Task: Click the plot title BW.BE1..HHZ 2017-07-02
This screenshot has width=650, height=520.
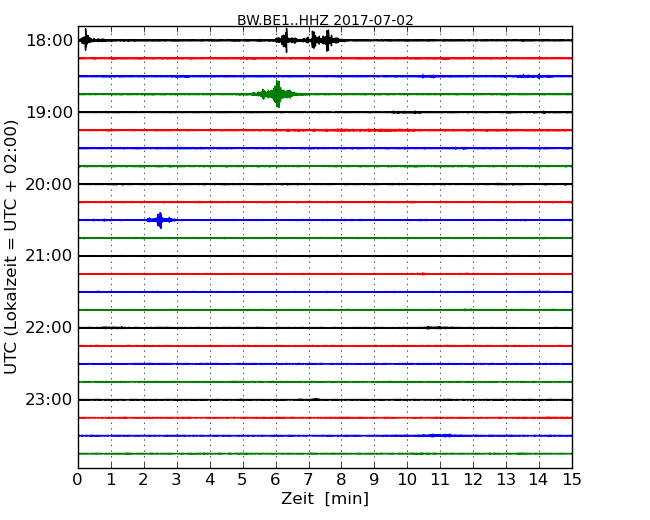Action: 325,20
